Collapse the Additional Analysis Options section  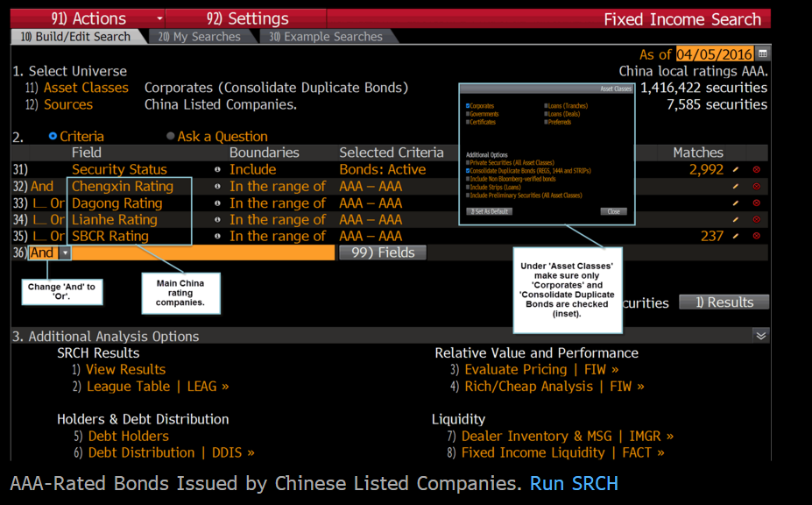pyautogui.click(x=760, y=336)
